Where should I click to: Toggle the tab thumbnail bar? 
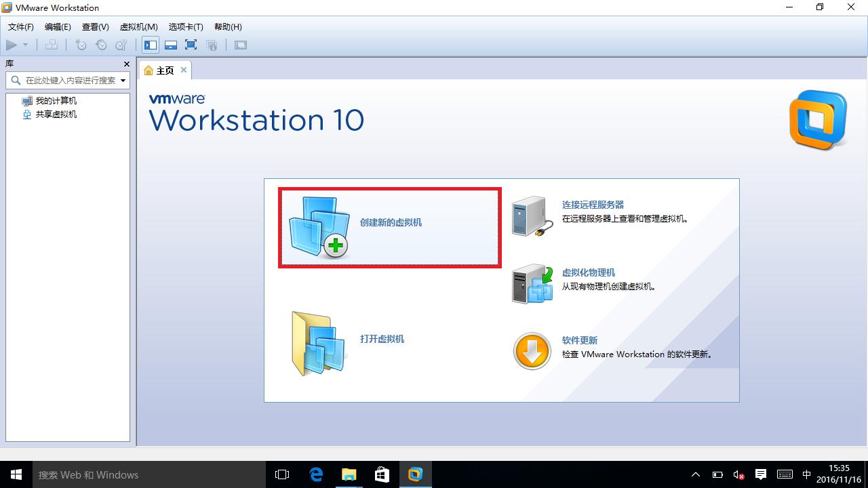click(x=171, y=45)
